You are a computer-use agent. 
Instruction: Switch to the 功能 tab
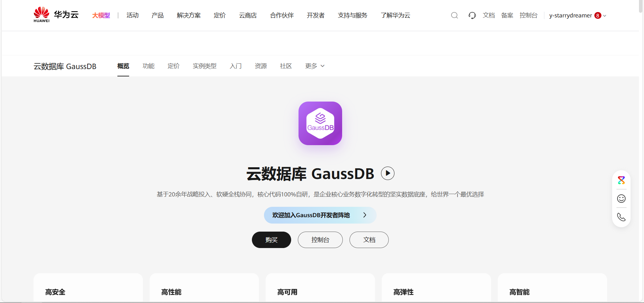149,66
